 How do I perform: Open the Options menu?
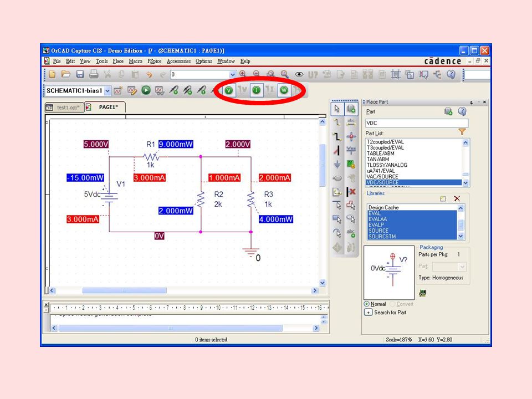click(x=203, y=61)
